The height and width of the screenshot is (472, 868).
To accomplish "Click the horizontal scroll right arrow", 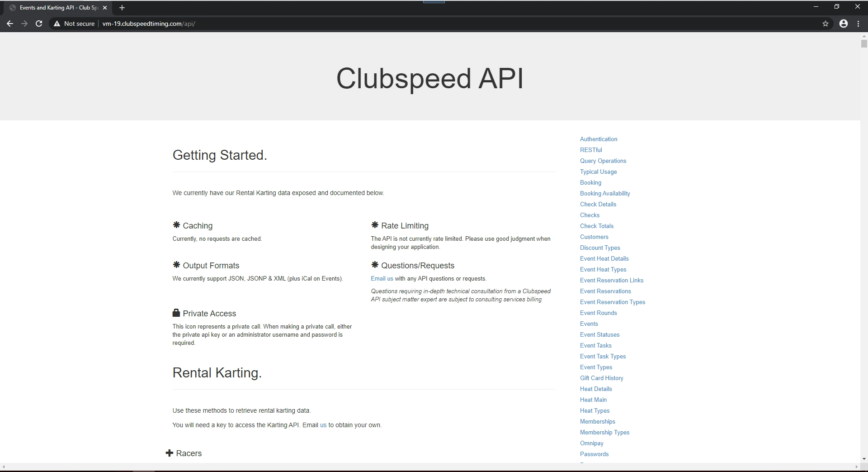I will [856, 466].
